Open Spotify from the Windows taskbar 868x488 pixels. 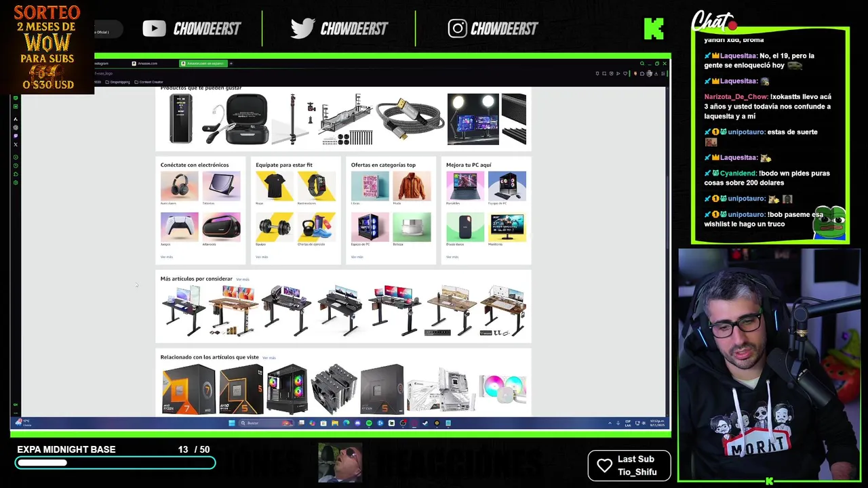point(369,423)
